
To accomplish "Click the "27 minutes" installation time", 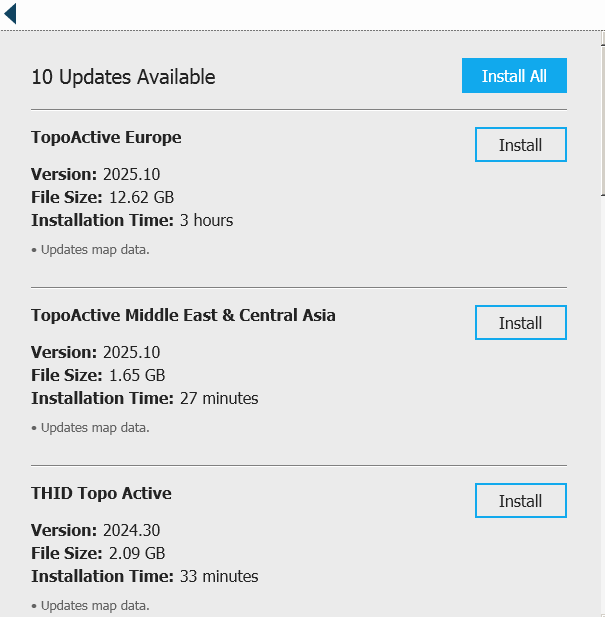I will click(x=218, y=398).
